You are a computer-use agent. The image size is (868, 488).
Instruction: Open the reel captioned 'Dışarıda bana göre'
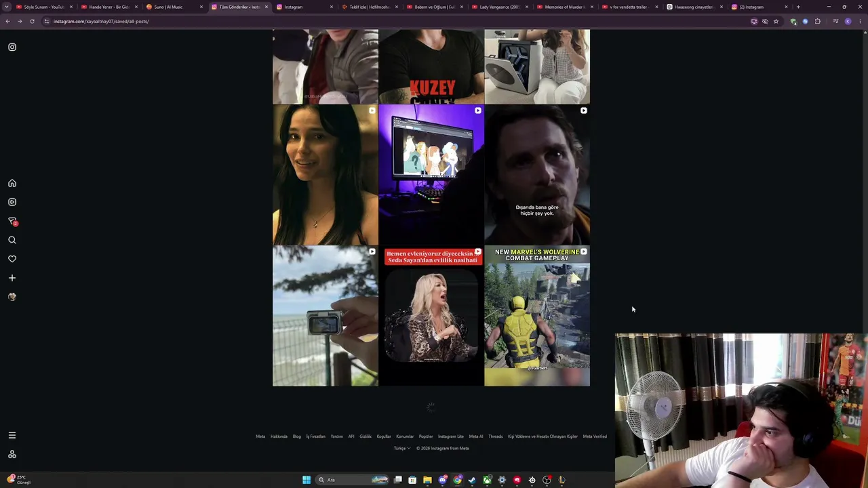click(537, 175)
